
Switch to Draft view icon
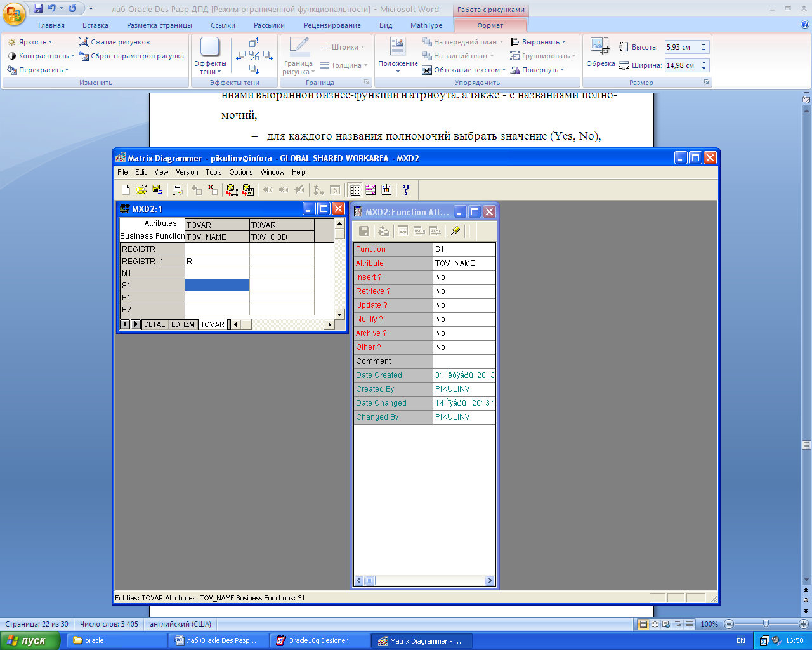pos(690,624)
